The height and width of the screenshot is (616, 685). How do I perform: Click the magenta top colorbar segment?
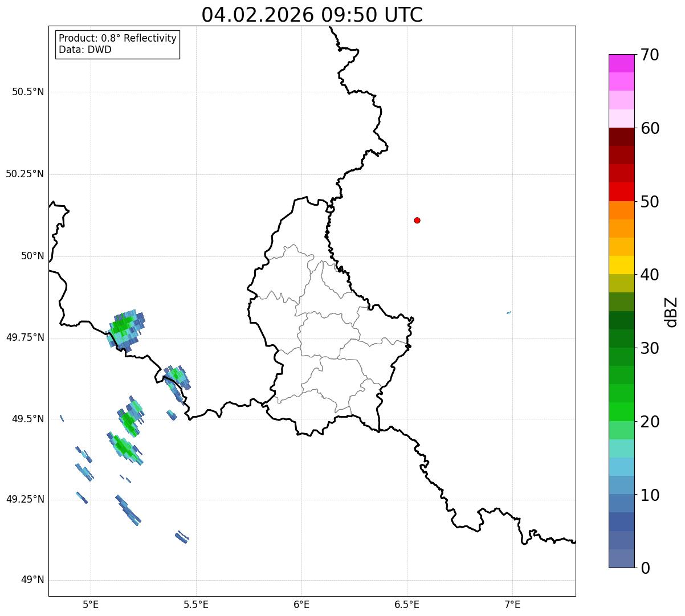[x=621, y=63]
